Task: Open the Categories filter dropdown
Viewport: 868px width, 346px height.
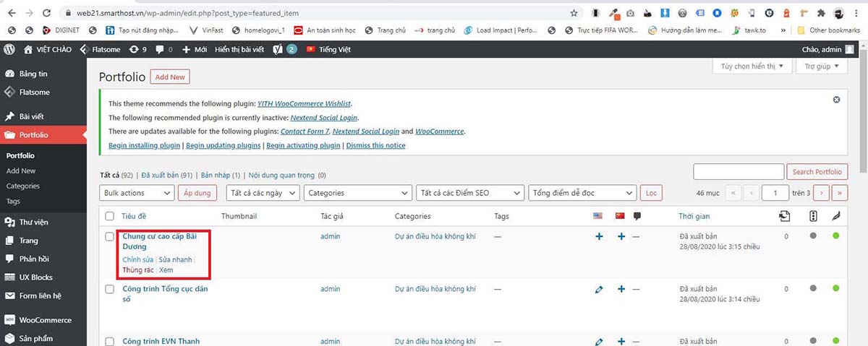Action: pos(357,193)
